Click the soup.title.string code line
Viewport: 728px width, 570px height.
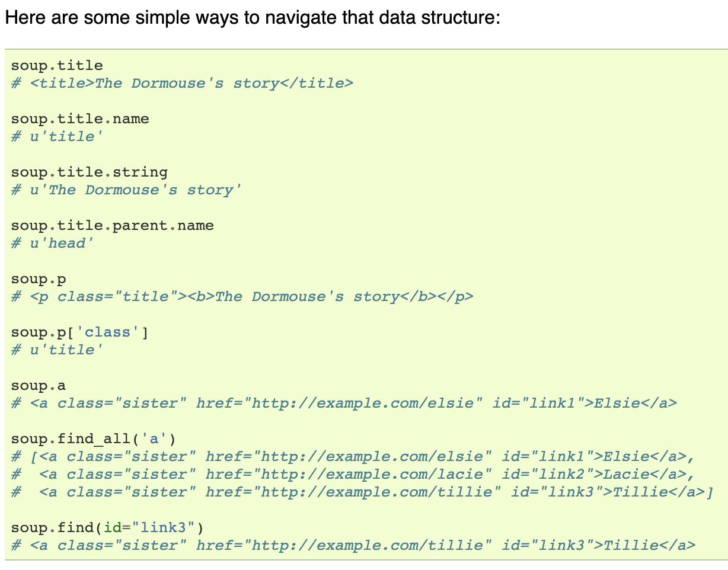click(x=90, y=172)
